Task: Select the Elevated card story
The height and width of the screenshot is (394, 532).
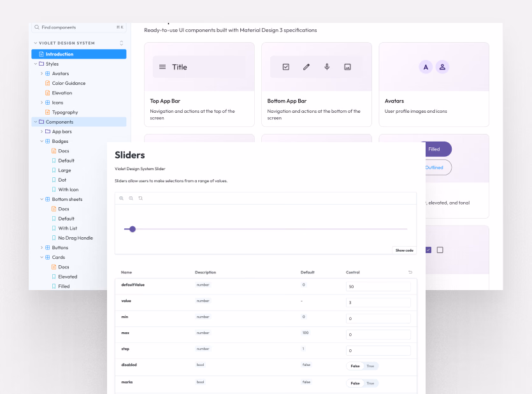Action: [64, 277]
